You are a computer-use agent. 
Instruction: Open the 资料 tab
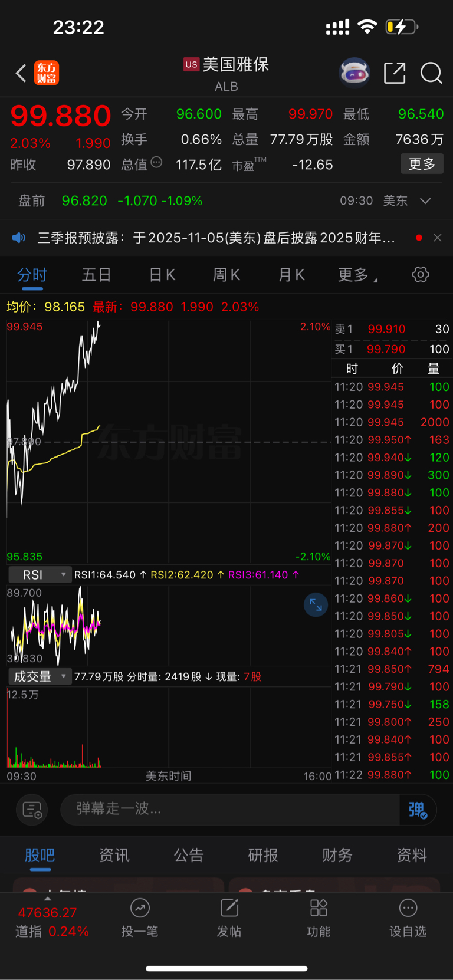(x=412, y=855)
